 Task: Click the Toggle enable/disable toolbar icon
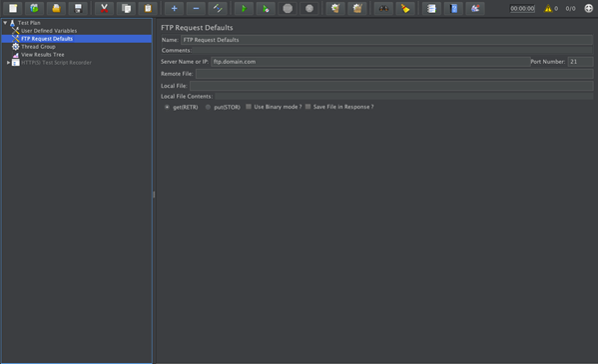[218, 8]
